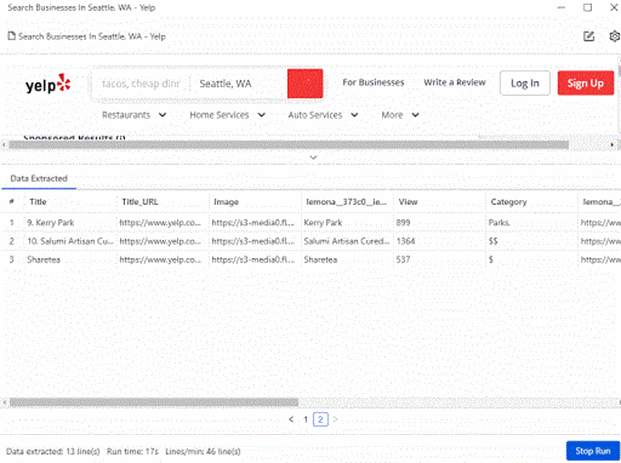
Task: Maximize the application window
Action: click(588, 8)
